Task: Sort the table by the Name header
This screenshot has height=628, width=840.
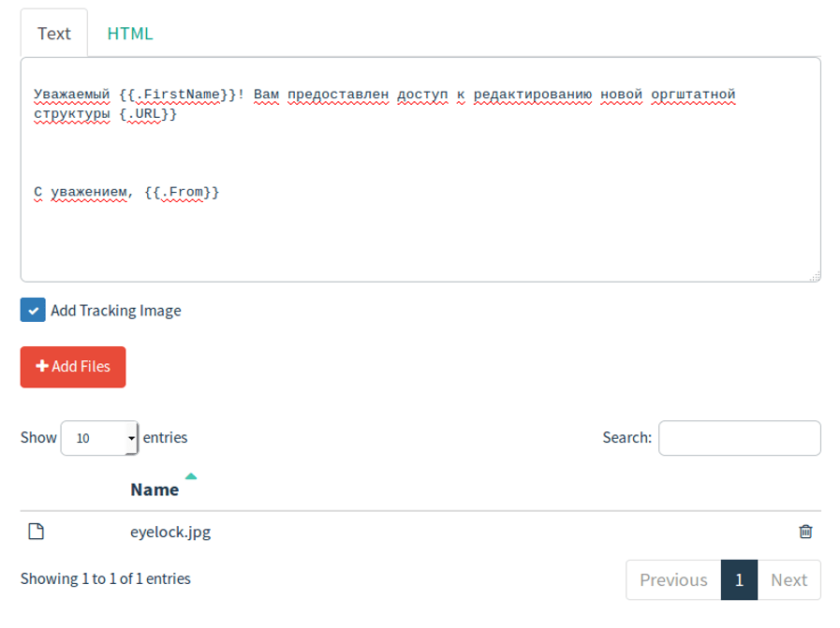Action: [x=155, y=489]
